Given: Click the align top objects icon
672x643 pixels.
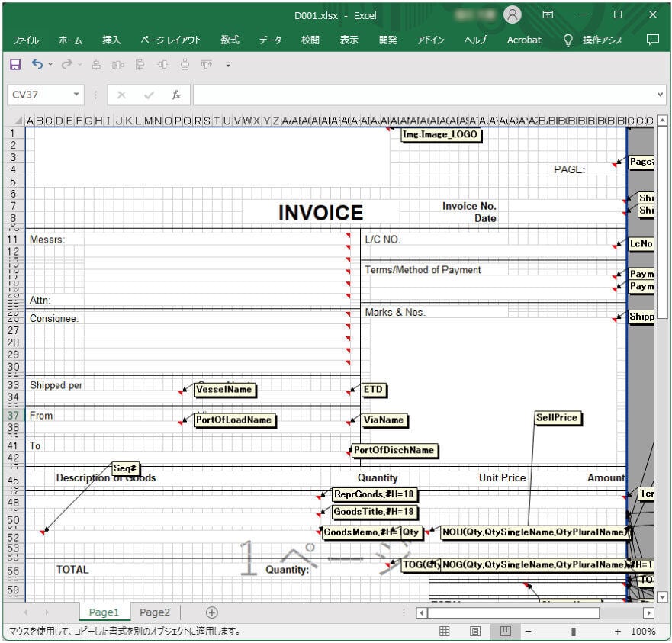Looking at the screenshot, I should [207, 65].
